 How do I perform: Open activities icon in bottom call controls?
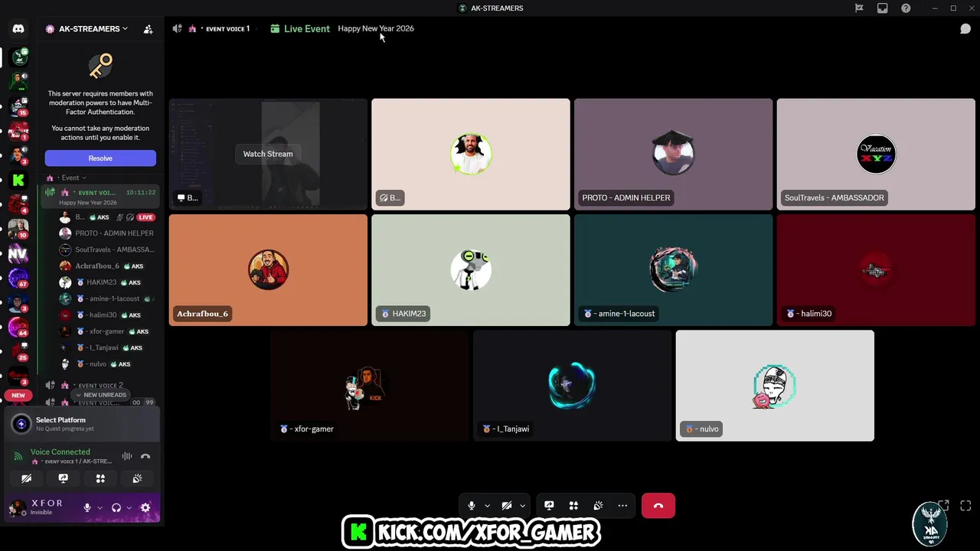[x=573, y=506]
